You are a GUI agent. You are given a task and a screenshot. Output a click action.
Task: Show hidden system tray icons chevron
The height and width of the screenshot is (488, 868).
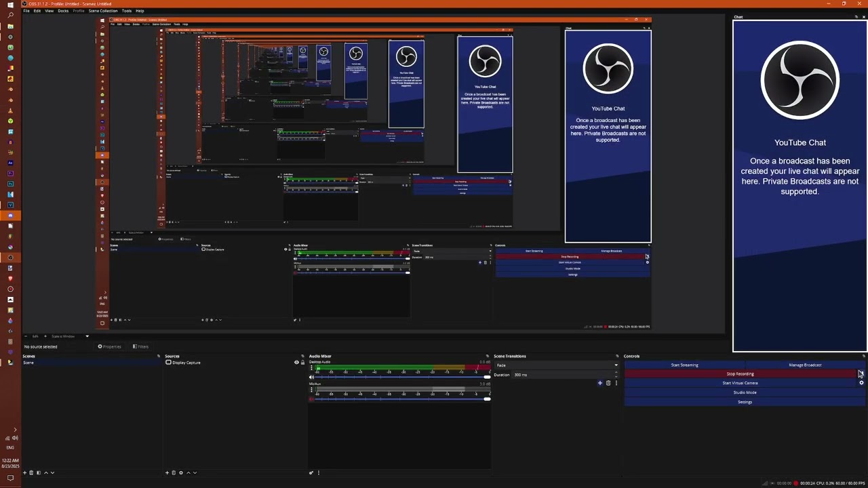15,430
